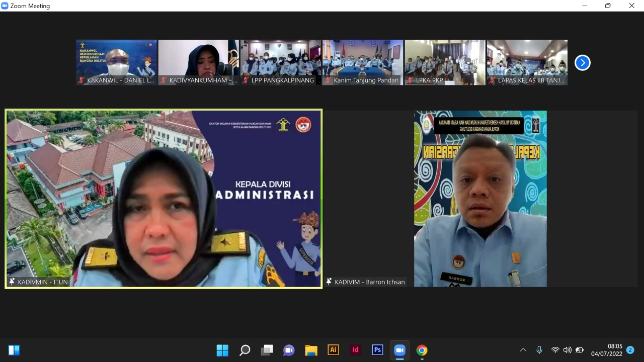The image size is (644, 362).
Task: Expand the hidden system tray icons chevron
Action: (523, 350)
